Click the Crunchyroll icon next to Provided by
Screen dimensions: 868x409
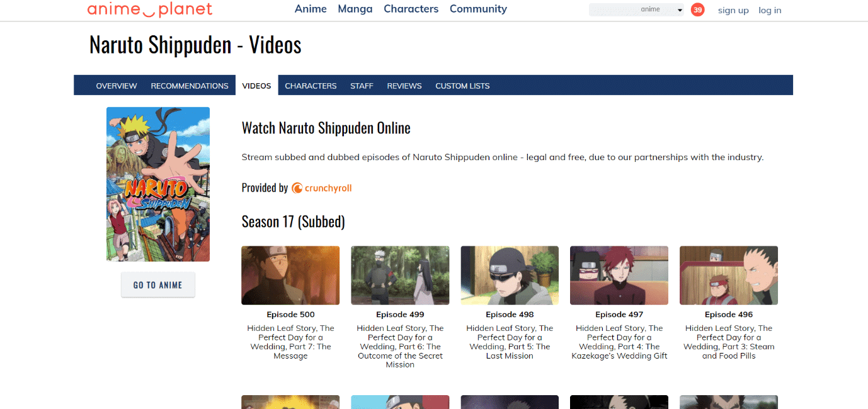(297, 188)
